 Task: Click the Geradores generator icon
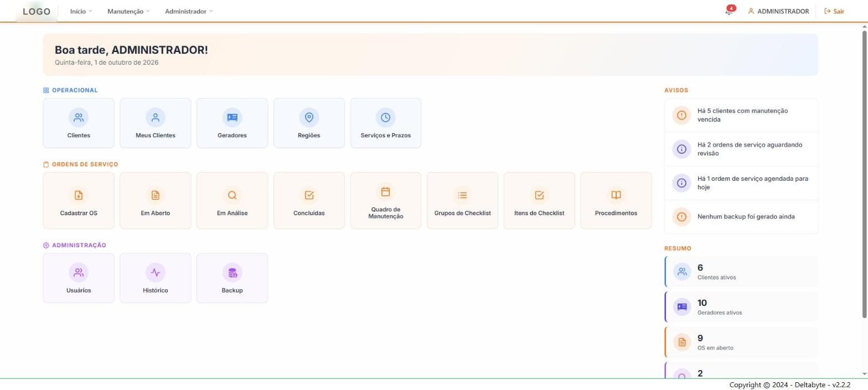coord(232,117)
